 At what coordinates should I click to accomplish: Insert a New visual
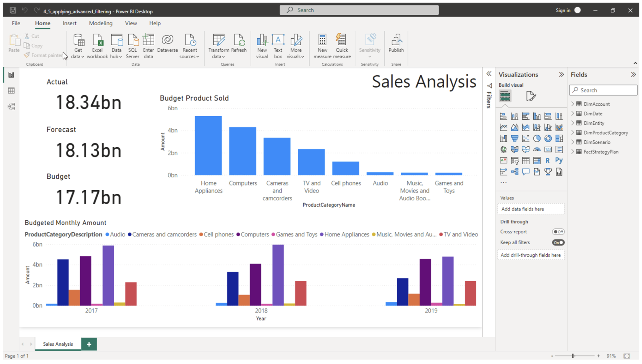pos(262,46)
